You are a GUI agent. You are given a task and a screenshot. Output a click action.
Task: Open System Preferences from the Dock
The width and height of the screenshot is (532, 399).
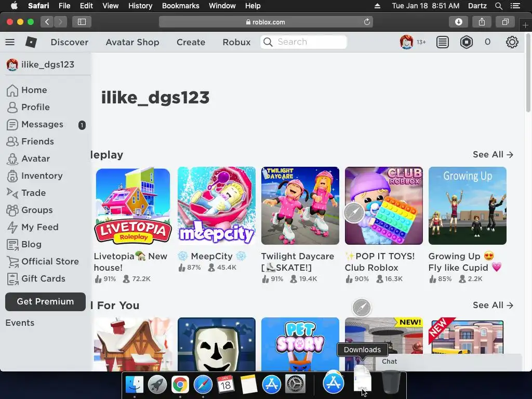click(x=295, y=384)
